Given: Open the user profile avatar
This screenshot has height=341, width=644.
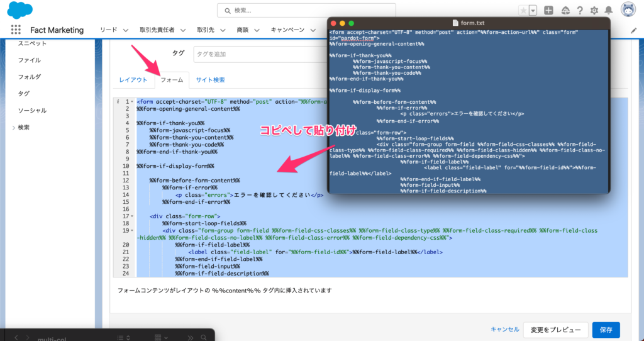Looking at the screenshot, I should [628, 10].
